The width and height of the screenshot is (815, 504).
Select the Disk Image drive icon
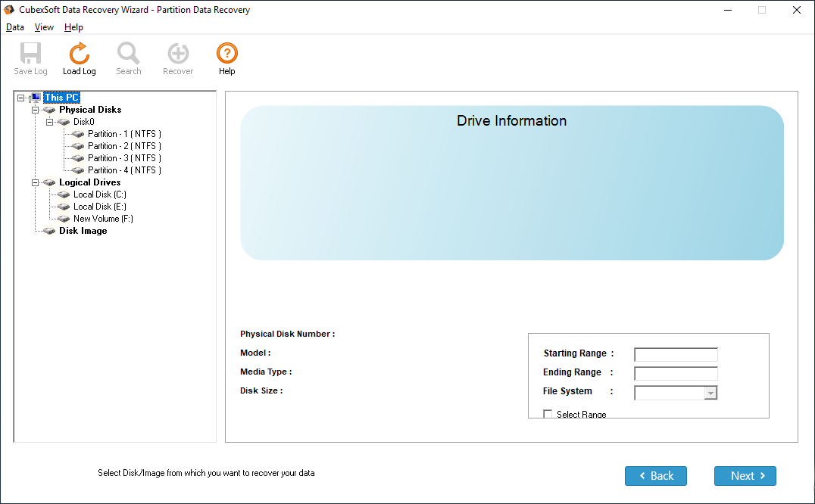click(49, 231)
